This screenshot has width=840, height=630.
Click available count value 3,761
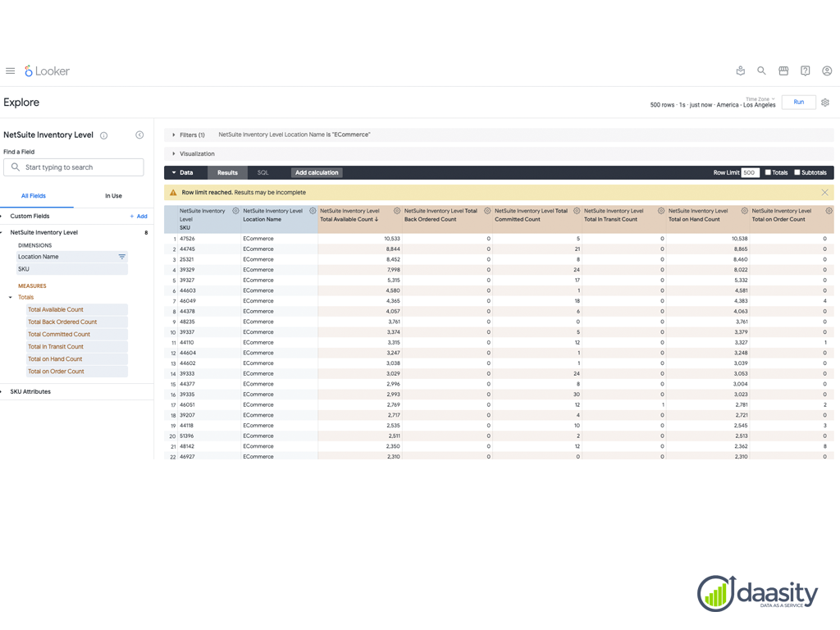click(x=394, y=322)
